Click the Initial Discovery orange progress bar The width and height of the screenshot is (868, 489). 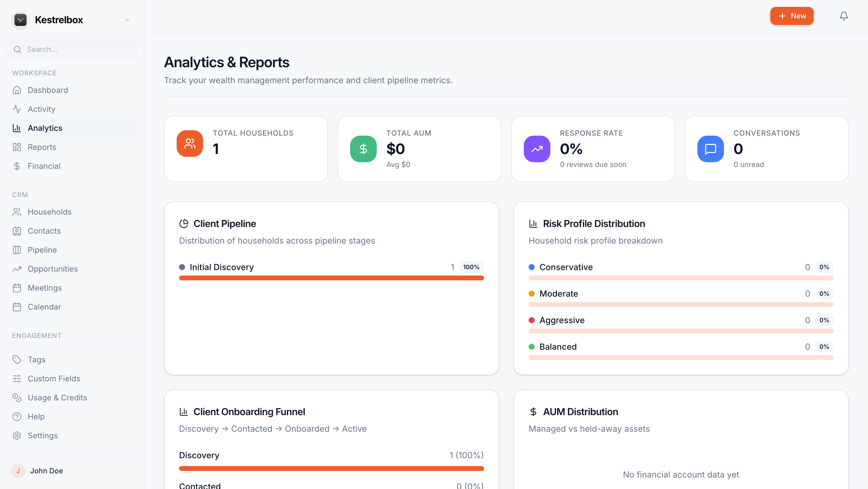click(331, 278)
